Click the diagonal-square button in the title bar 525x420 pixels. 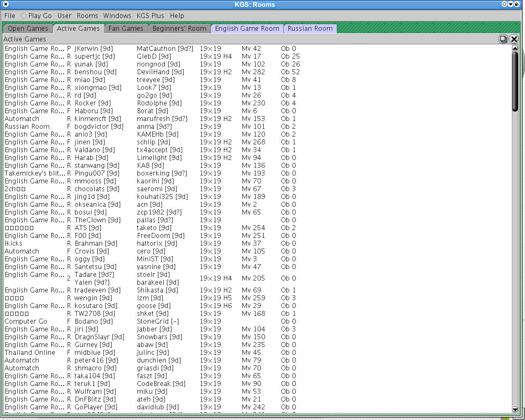(x=517, y=4)
